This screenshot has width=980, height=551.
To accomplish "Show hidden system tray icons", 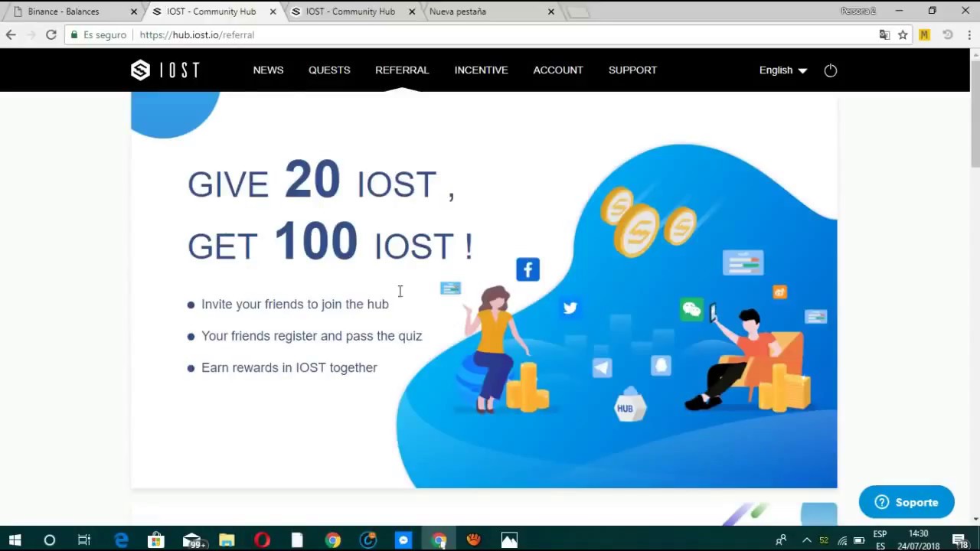I will tap(806, 540).
